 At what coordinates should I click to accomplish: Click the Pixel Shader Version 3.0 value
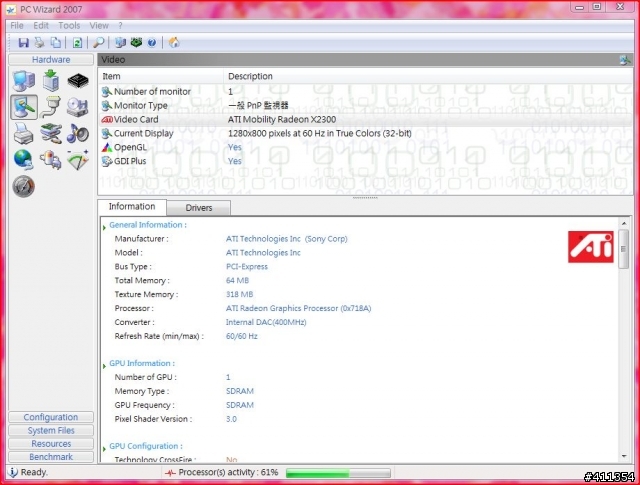(x=231, y=419)
